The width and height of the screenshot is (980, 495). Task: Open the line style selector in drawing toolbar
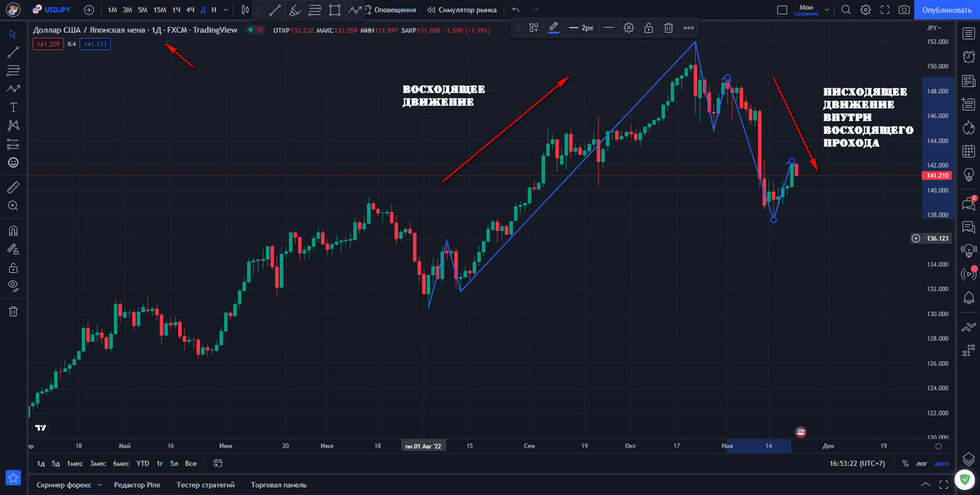[x=608, y=27]
